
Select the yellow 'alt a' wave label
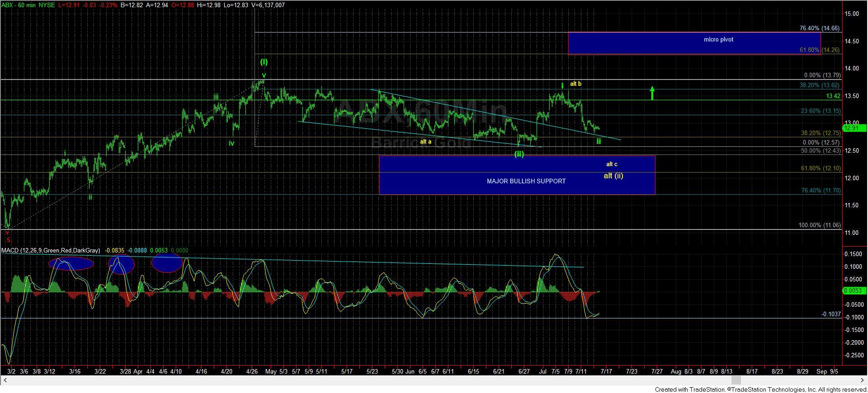click(x=425, y=142)
